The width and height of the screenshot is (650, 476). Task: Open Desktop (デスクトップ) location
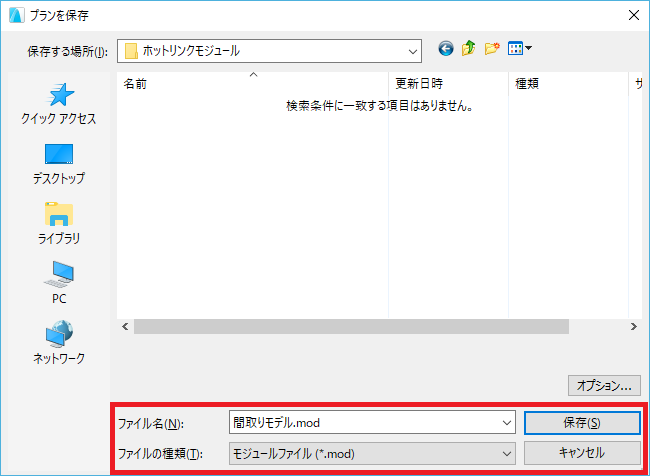(x=59, y=164)
